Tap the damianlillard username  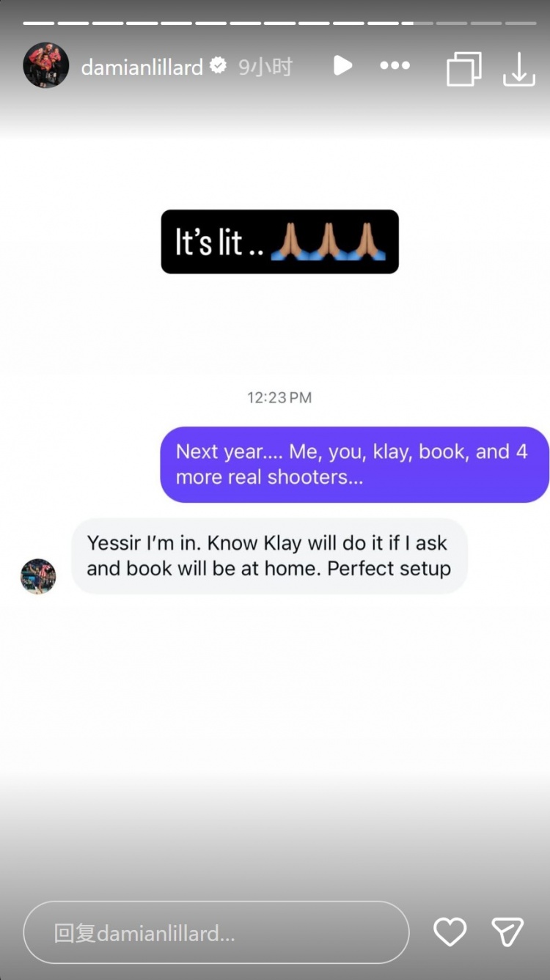142,67
